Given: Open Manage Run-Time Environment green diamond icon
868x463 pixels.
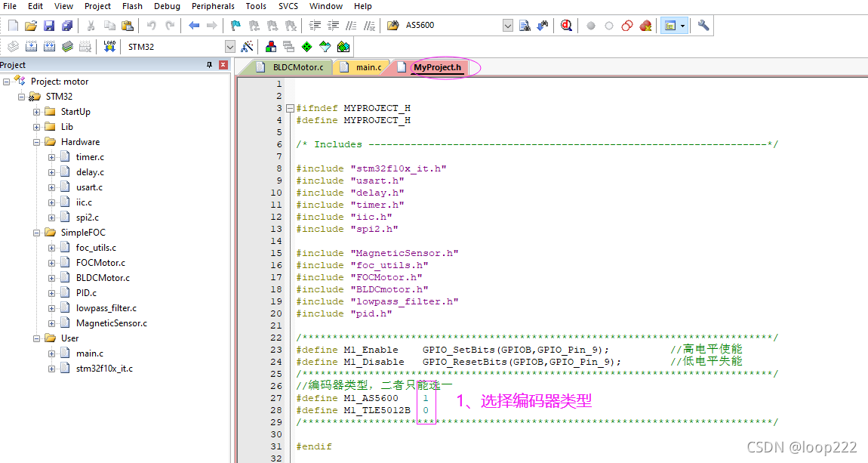Looking at the screenshot, I should (306, 47).
